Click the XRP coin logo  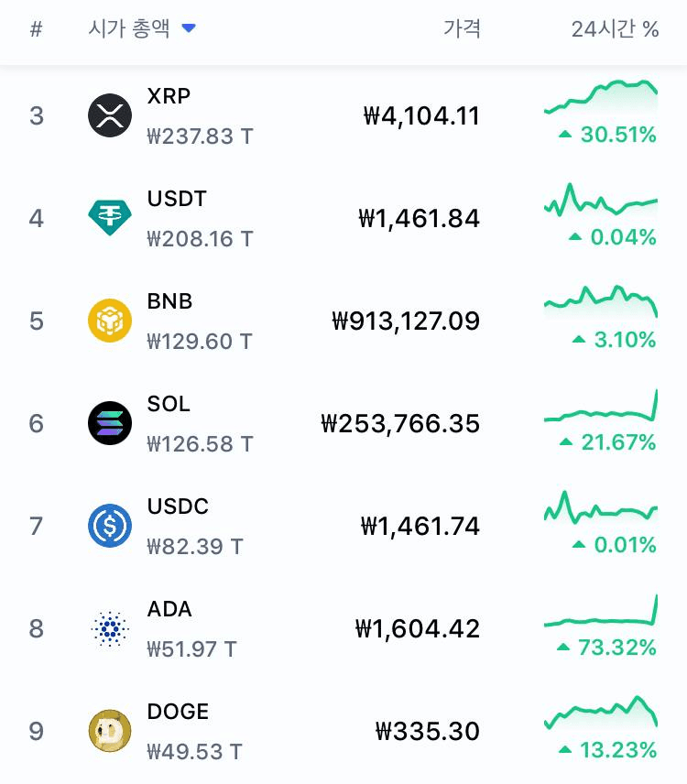point(110,116)
